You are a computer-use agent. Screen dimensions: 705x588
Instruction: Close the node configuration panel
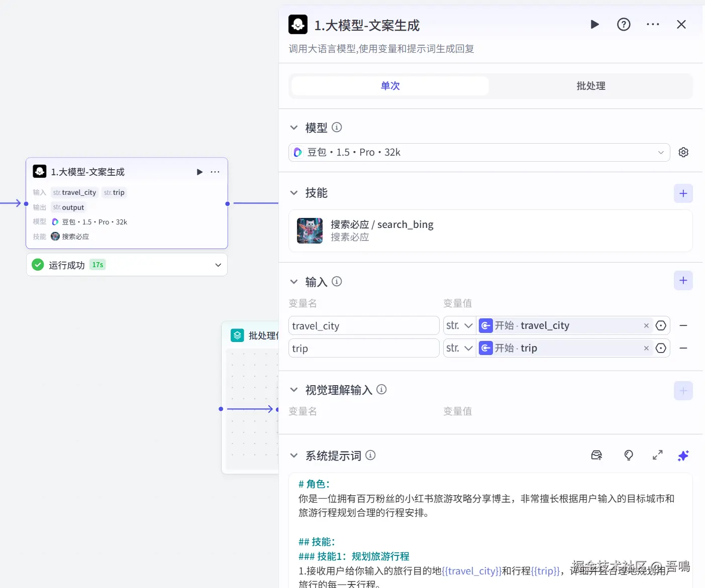[x=681, y=24]
